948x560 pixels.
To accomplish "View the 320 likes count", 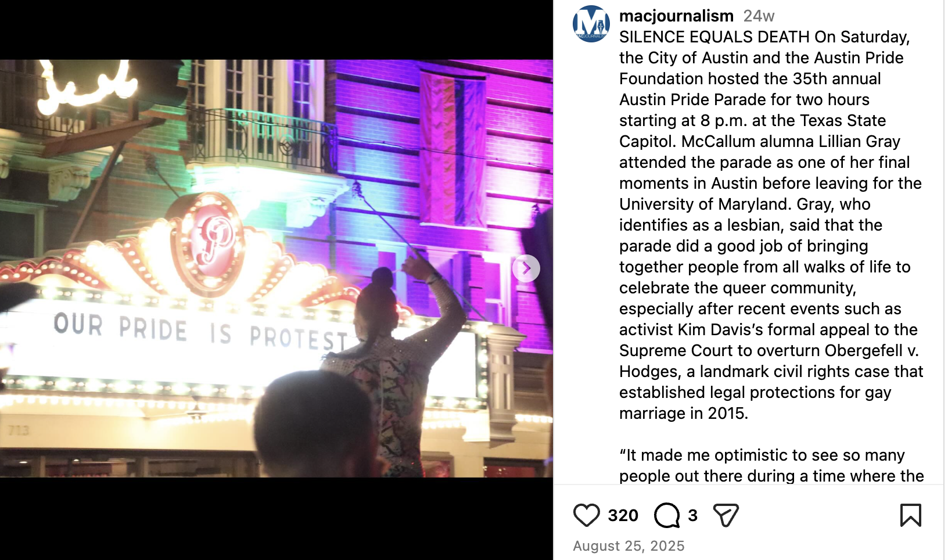I will point(623,515).
